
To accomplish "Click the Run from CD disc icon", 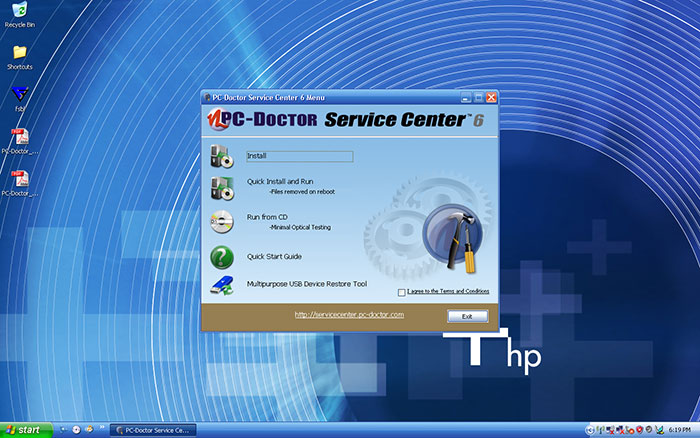I will click(x=222, y=221).
